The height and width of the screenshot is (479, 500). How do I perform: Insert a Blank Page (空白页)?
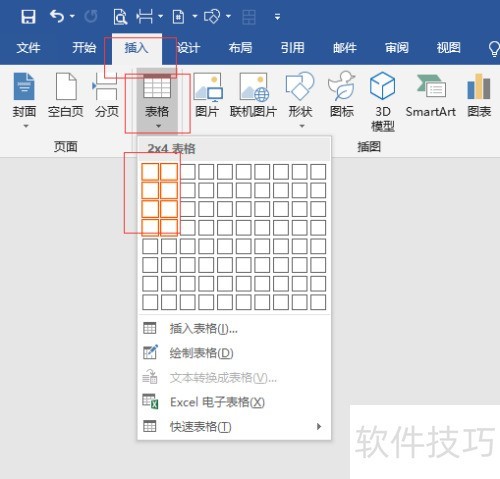(66, 95)
